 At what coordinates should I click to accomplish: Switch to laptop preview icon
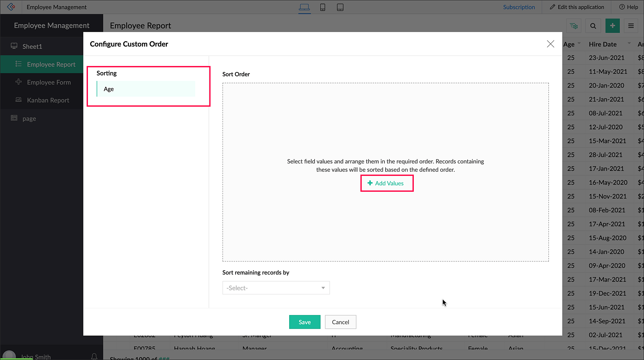coord(304,7)
